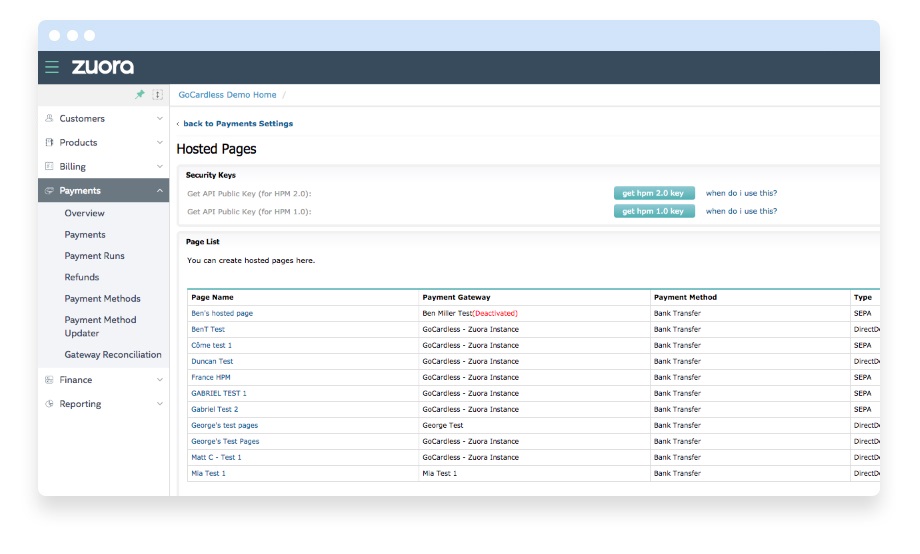
Task: Click the get hpm 1.0 key button
Action: coord(653,211)
